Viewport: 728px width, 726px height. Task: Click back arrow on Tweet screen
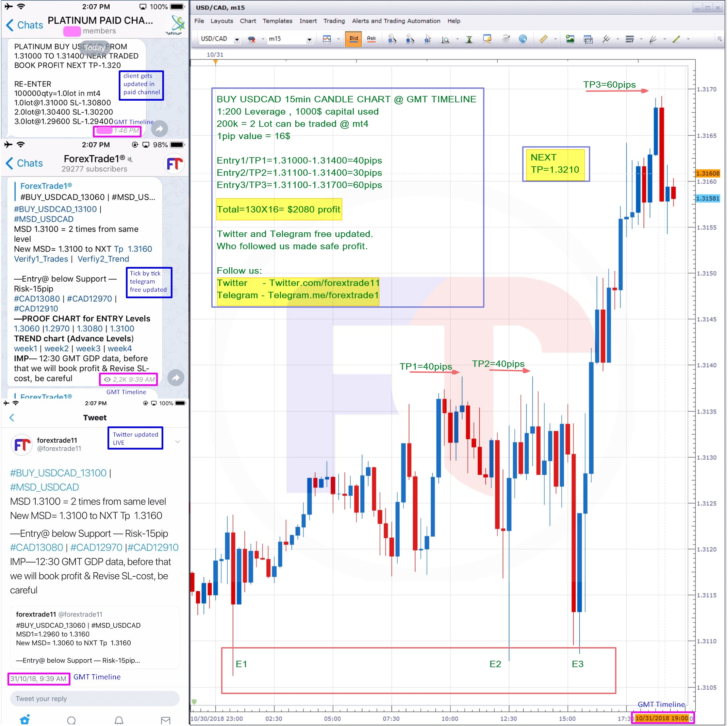pos(12,417)
